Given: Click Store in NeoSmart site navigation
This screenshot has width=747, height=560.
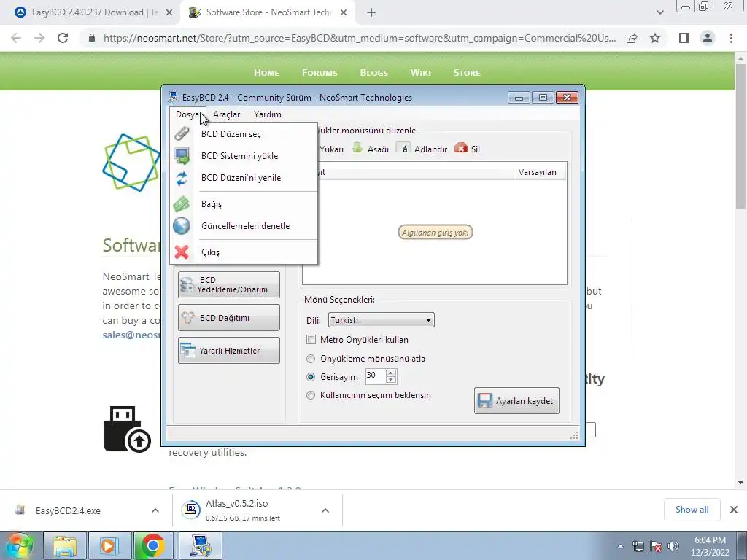Looking at the screenshot, I should point(467,73).
